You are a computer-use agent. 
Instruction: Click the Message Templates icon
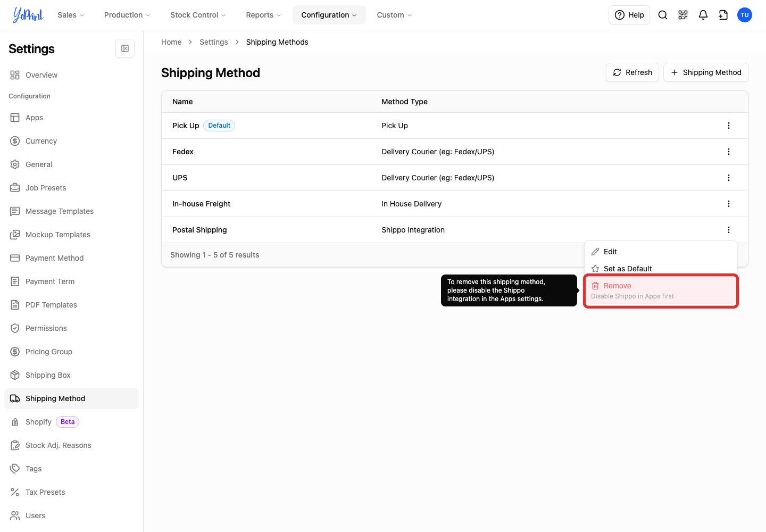(x=15, y=211)
